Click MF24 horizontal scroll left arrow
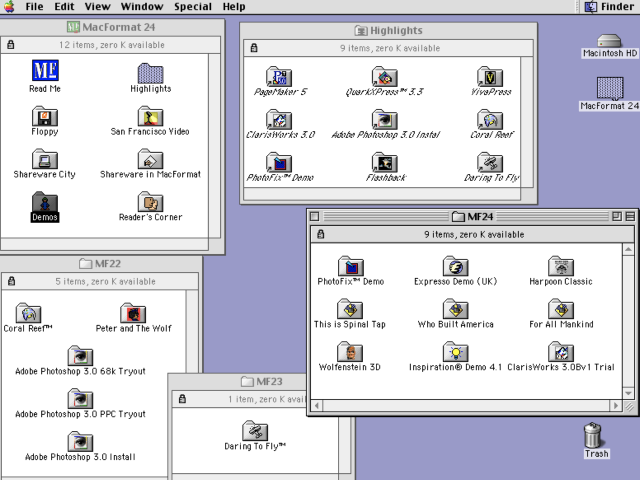Image resolution: width=640 pixels, height=480 pixels. [317, 406]
